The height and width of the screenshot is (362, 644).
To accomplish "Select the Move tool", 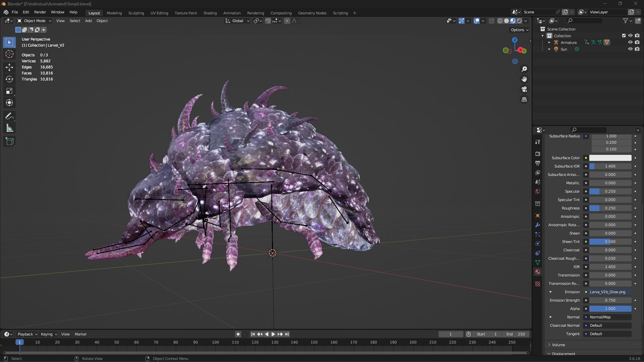I will click(x=9, y=67).
